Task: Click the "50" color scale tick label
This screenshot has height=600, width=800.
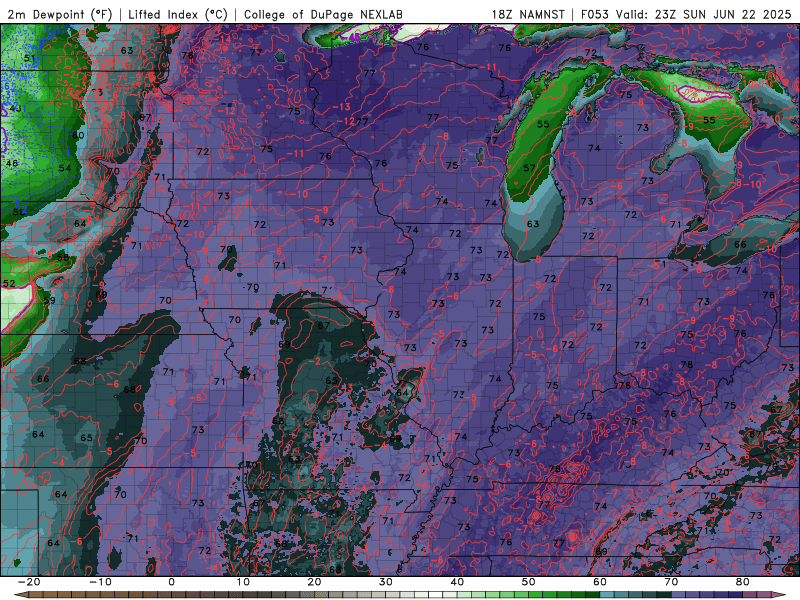Action: [x=529, y=582]
